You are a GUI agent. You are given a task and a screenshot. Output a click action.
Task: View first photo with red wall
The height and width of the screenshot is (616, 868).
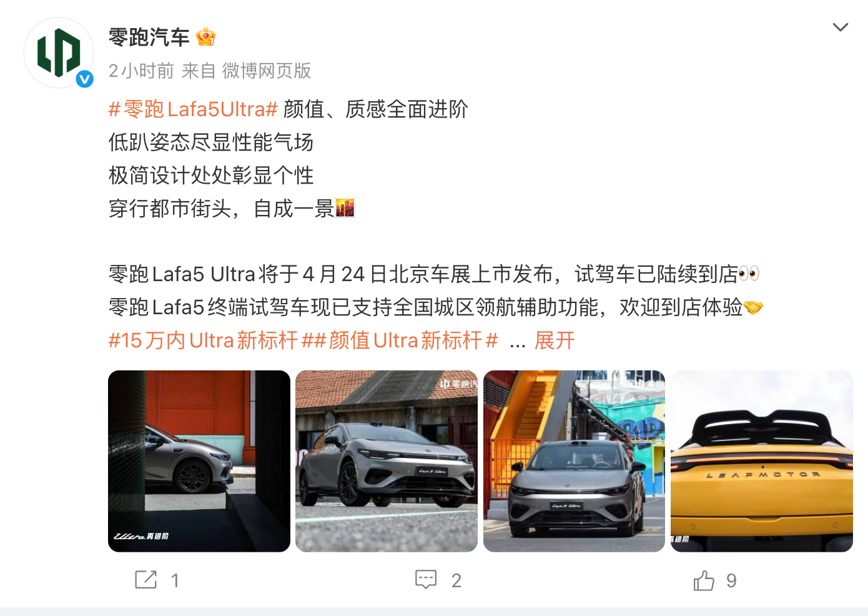point(199,461)
